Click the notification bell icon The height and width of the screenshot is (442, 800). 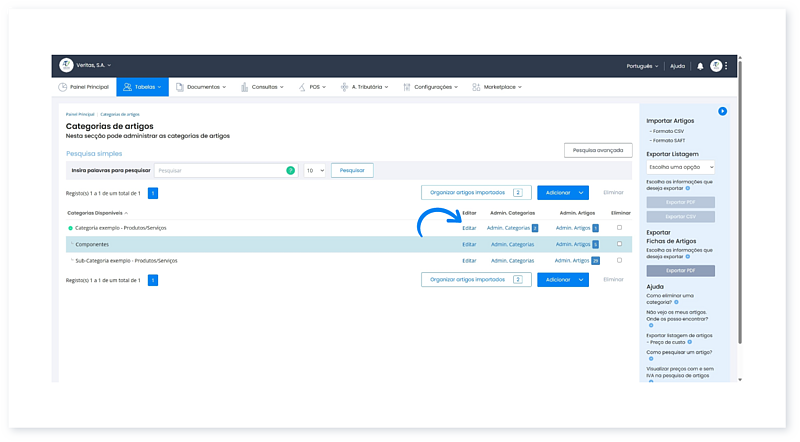(x=700, y=66)
